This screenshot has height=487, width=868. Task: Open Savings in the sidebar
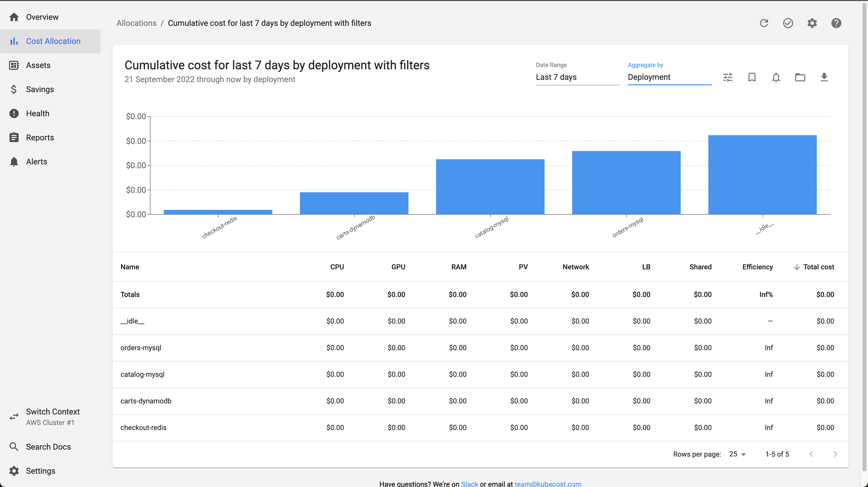[x=40, y=89]
